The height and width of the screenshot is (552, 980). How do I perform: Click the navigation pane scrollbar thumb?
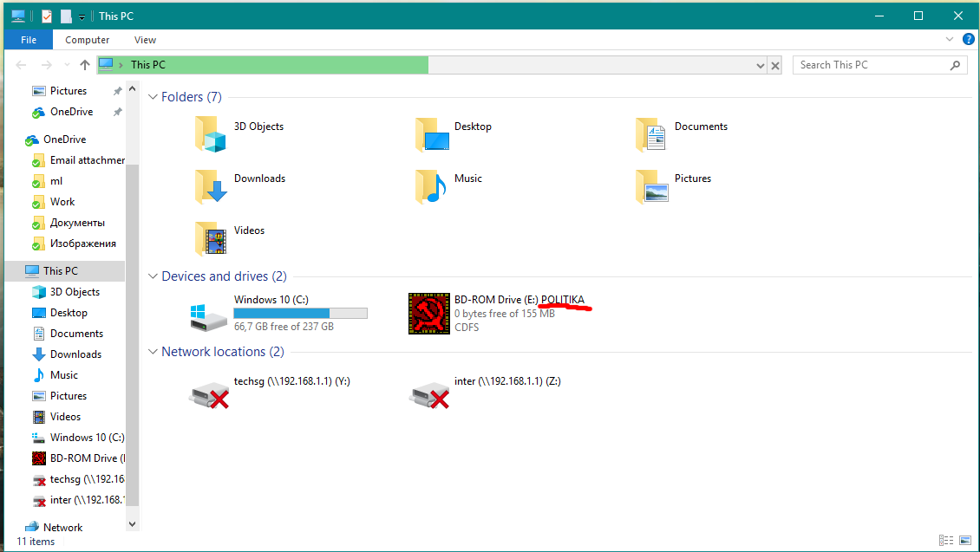(132, 335)
